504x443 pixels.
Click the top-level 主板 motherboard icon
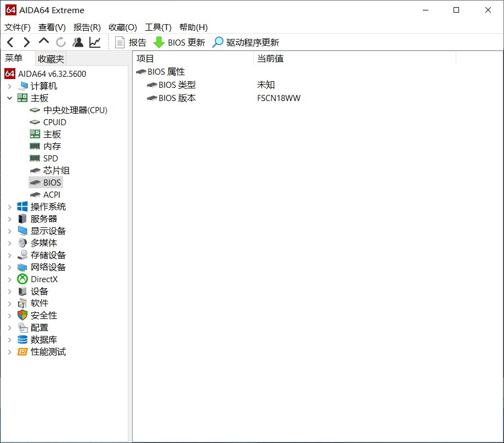22,98
